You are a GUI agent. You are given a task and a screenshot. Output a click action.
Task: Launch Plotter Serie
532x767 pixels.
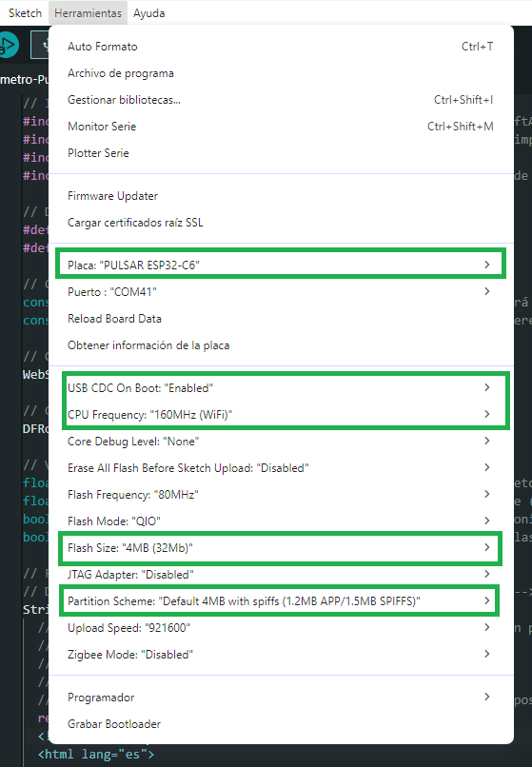click(x=281, y=153)
